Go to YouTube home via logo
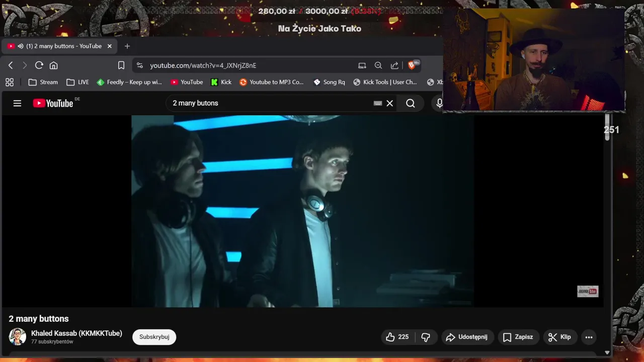Viewport: 644px width, 362px height. (x=53, y=103)
